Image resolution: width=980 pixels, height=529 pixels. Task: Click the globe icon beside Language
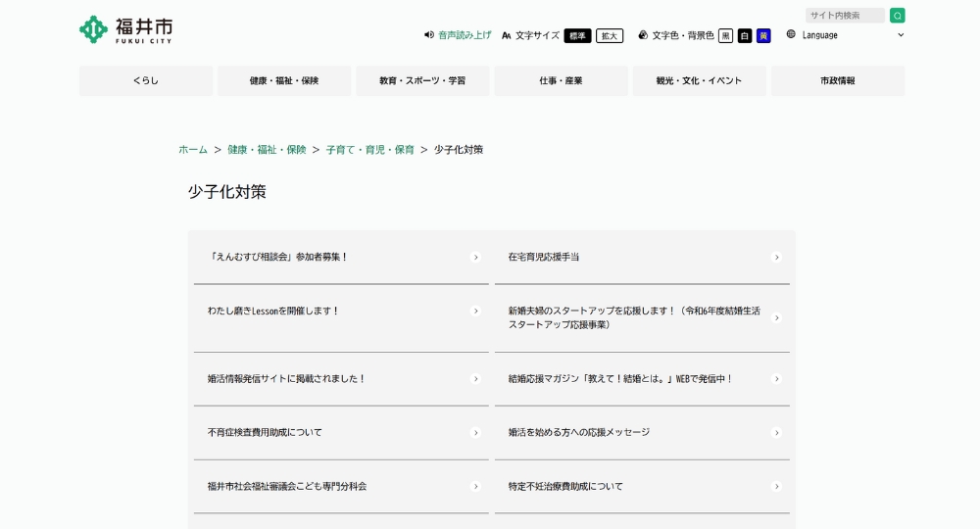point(791,34)
